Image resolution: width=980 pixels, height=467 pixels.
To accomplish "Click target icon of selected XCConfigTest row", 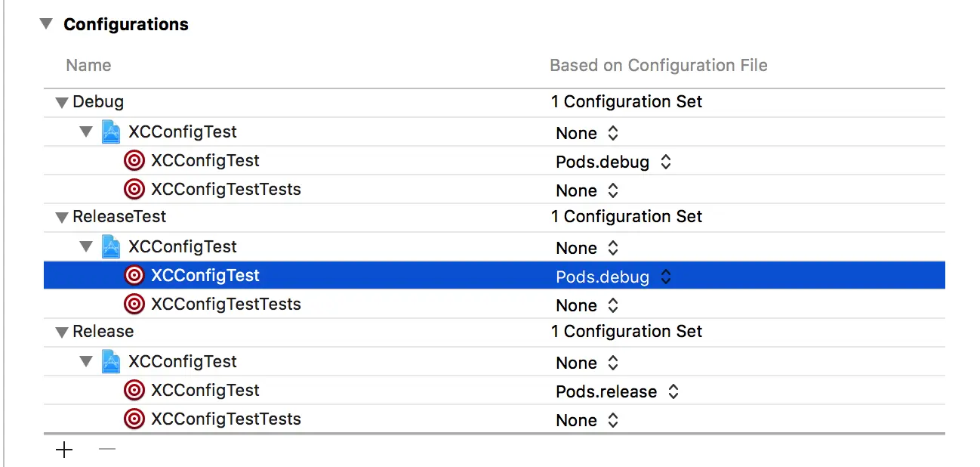I will coord(134,276).
